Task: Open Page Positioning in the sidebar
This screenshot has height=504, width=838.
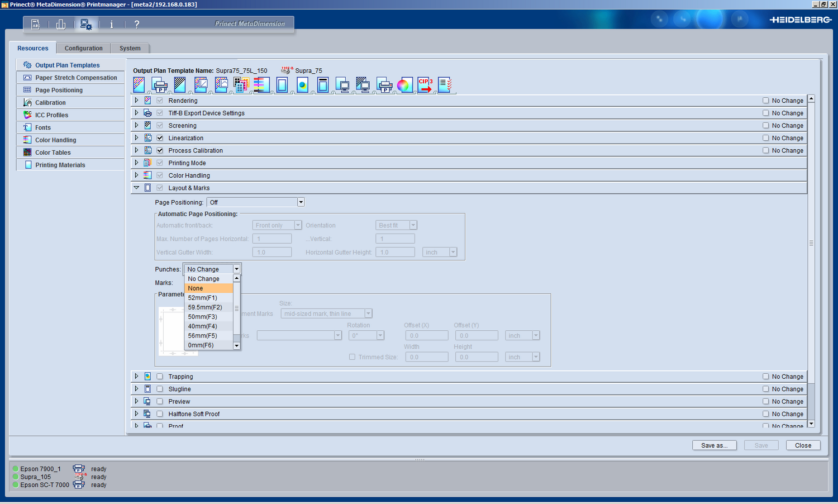Action: tap(70, 90)
